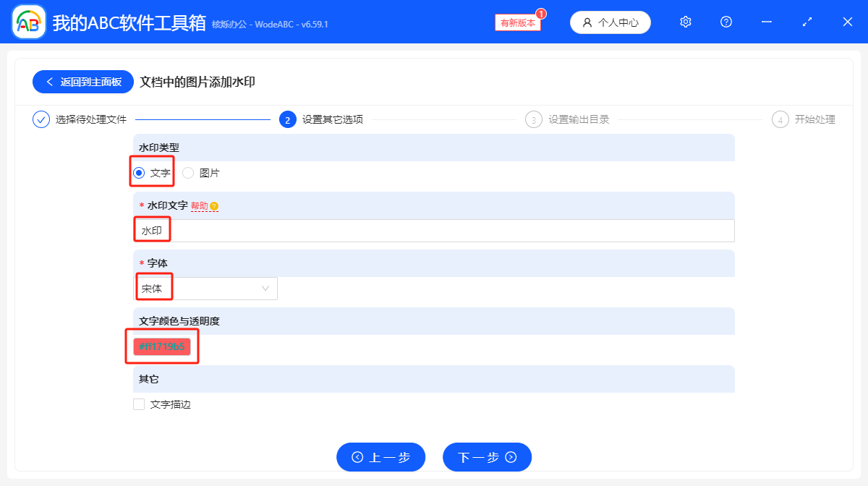
Task: Click the fullscreen expand icon
Action: (807, 22)
